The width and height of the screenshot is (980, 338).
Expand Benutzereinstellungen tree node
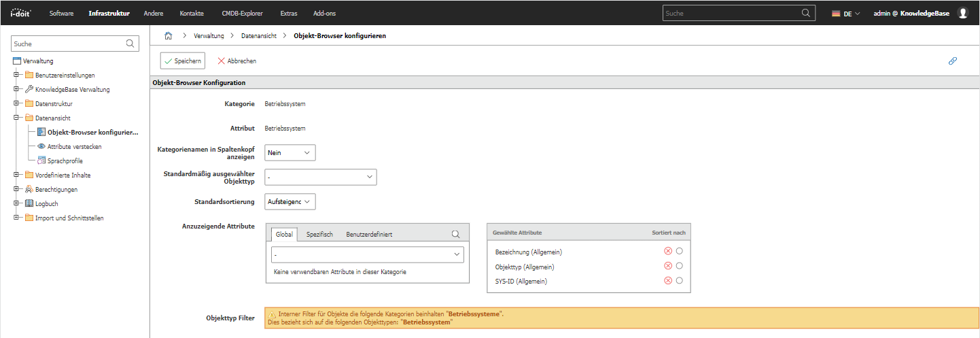pos(16,75)
